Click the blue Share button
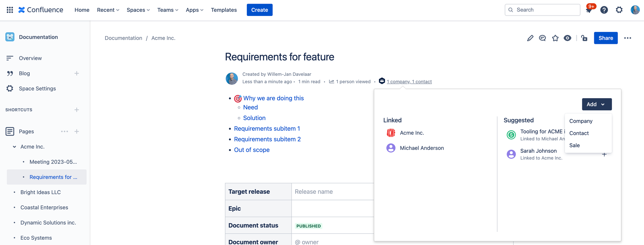Image resolution: width=644 pixels, height=245 pixels. point(605,38)
